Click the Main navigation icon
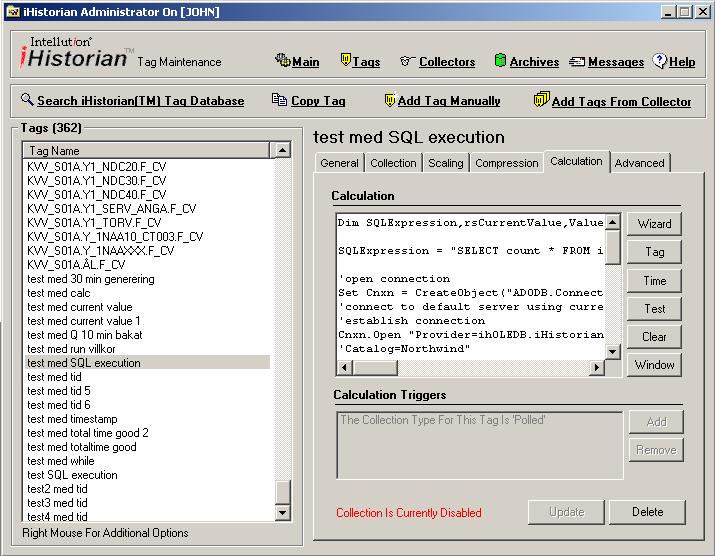 tap(282, 60)
